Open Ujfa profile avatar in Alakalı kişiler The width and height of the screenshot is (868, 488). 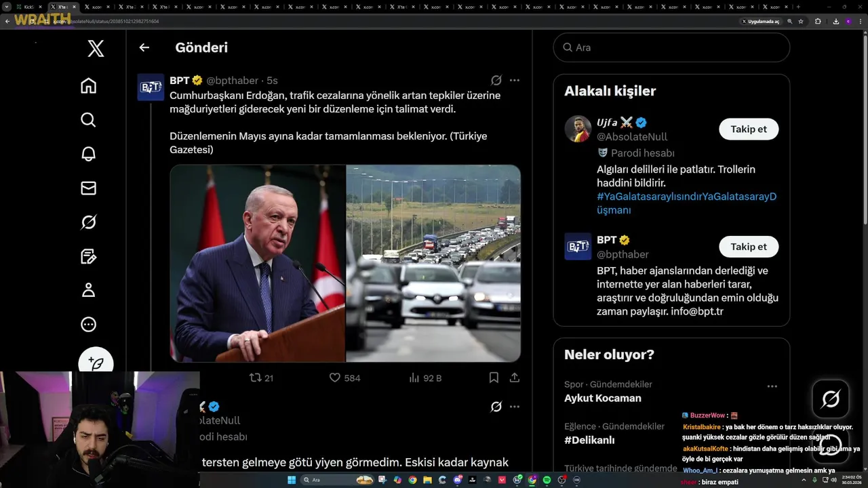pyautogui.click(x=578, y=129)
